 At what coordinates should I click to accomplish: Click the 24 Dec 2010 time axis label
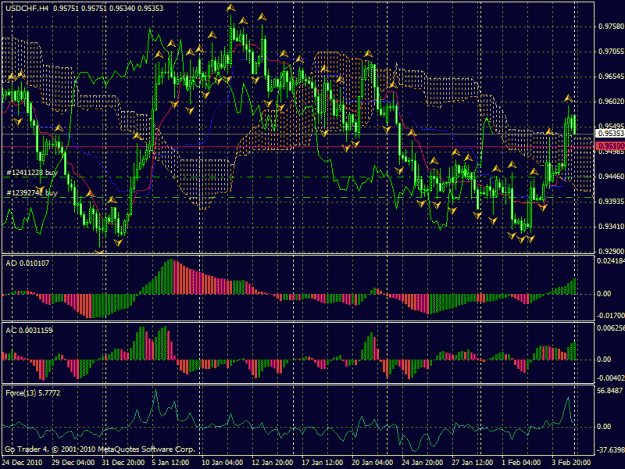pyautogui.click(x=22, y=463)
